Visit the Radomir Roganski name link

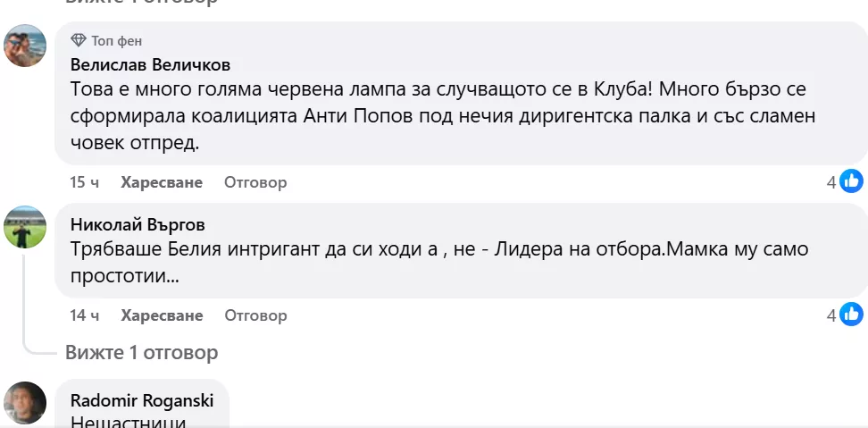(142, 399)
